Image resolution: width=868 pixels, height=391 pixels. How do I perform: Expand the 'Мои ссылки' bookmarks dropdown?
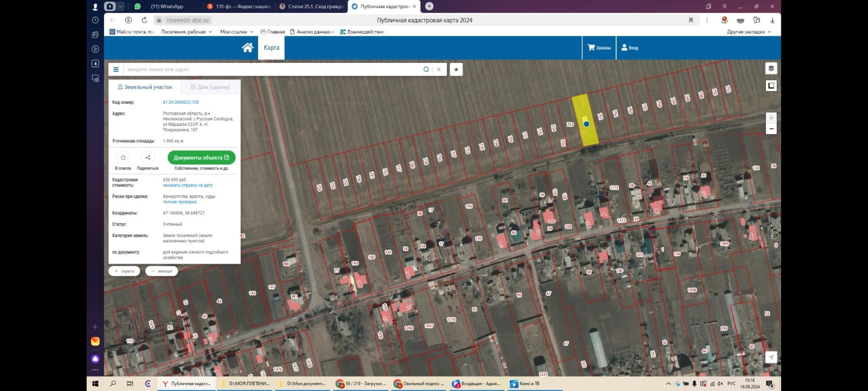(x=236, y=32)
